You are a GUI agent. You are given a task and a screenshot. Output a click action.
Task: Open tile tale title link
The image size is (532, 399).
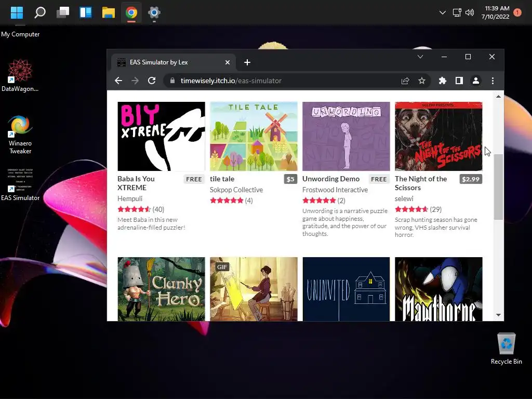coord(222,179)
